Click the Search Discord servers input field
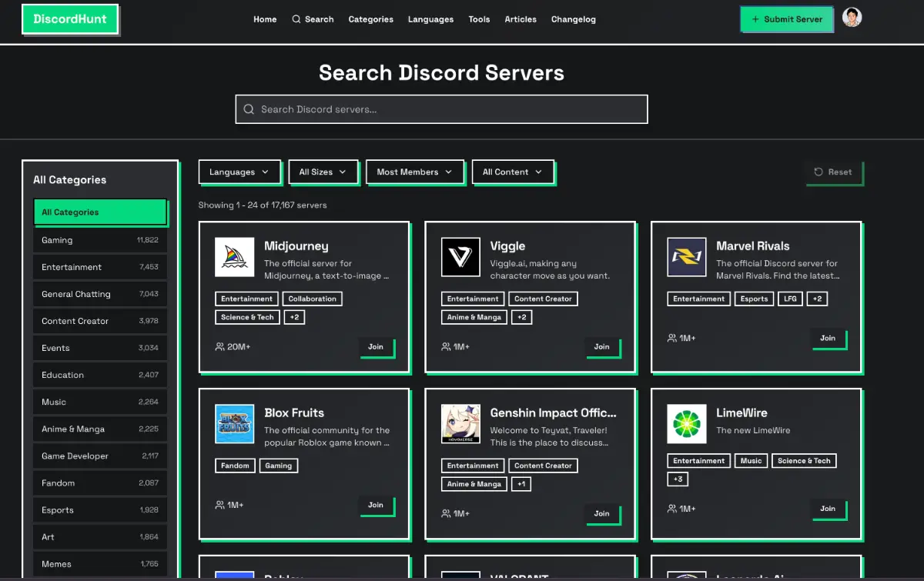The height and width of the screenshot is (581, 924). tap(441, 109)
